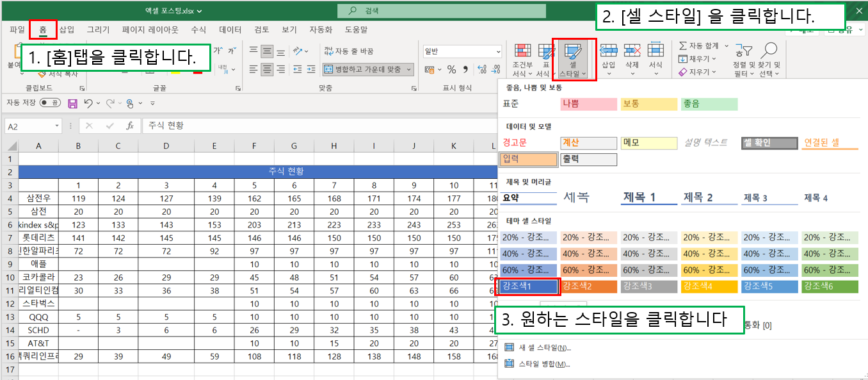
Task: Select cell A4 labeled 삼전우
Action: pos(38,198)
